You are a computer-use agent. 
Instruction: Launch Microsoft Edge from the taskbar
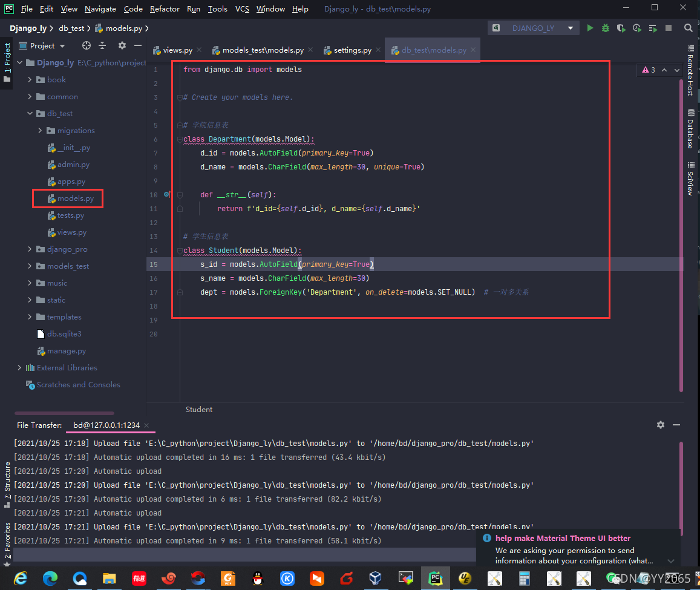50,579
